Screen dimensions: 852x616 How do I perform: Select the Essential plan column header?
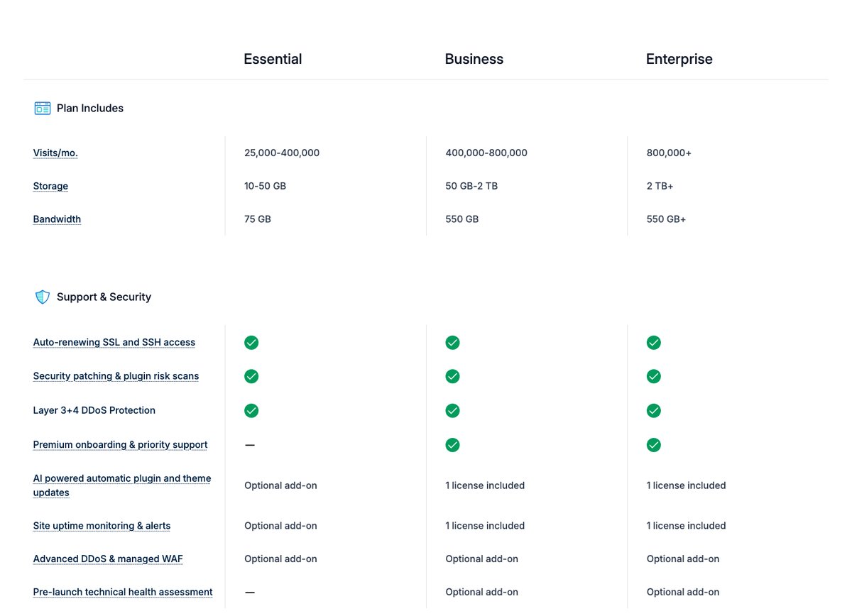coord(273,59)
